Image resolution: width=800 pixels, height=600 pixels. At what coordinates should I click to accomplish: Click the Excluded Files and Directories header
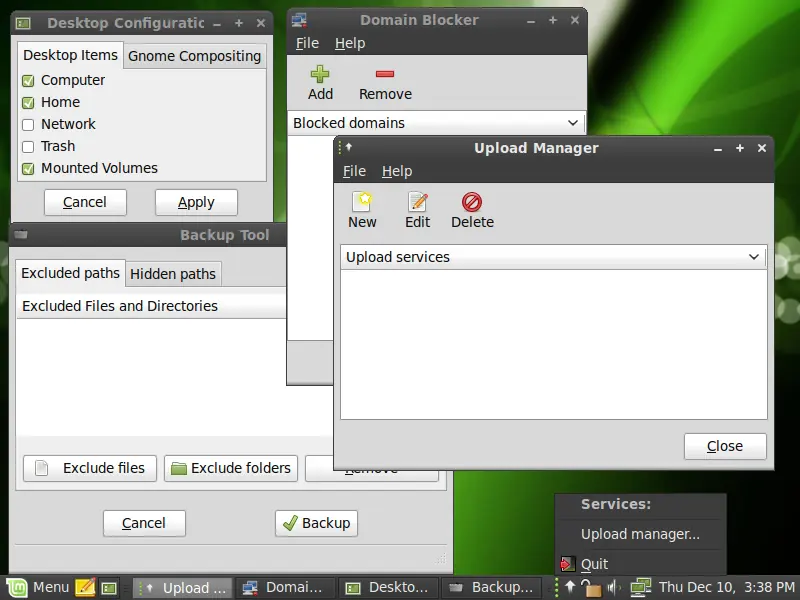point(151,306)
